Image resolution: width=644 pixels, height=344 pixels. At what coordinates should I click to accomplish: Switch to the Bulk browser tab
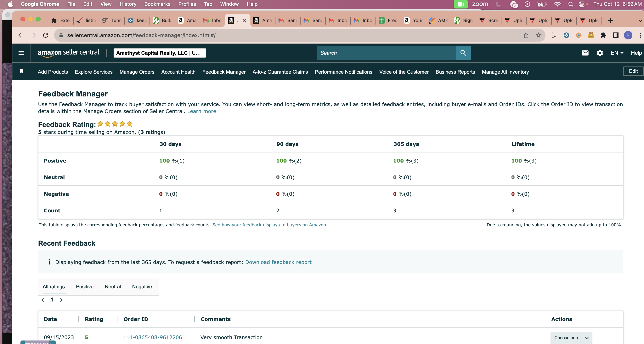click(162, 20)
